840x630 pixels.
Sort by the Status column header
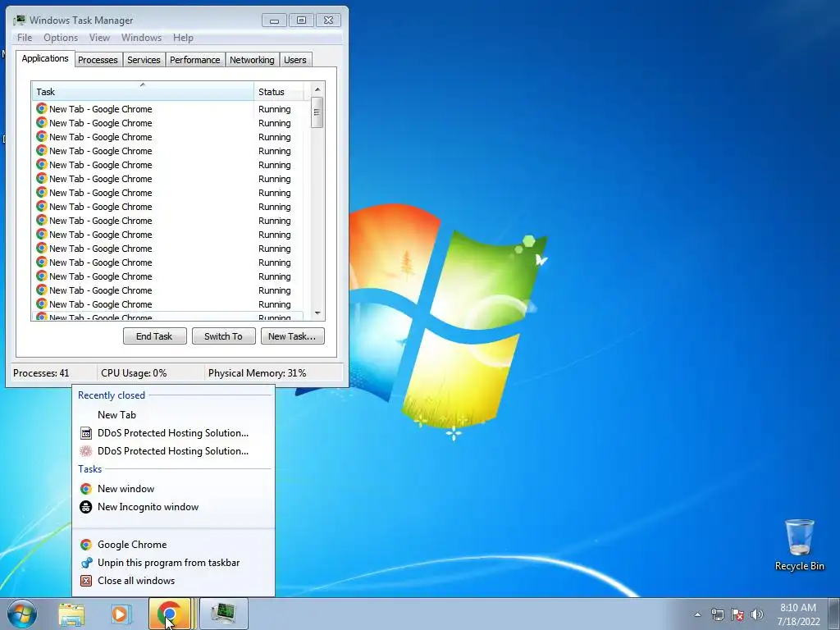tap(279, 92)
